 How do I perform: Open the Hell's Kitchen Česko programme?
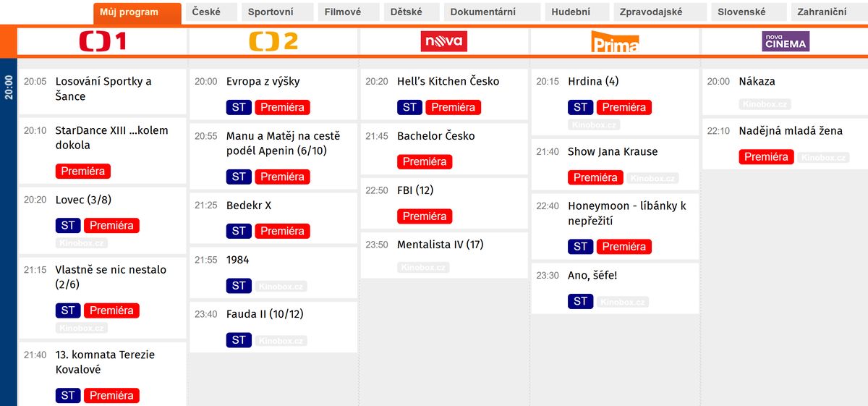(x=444, y=95)
